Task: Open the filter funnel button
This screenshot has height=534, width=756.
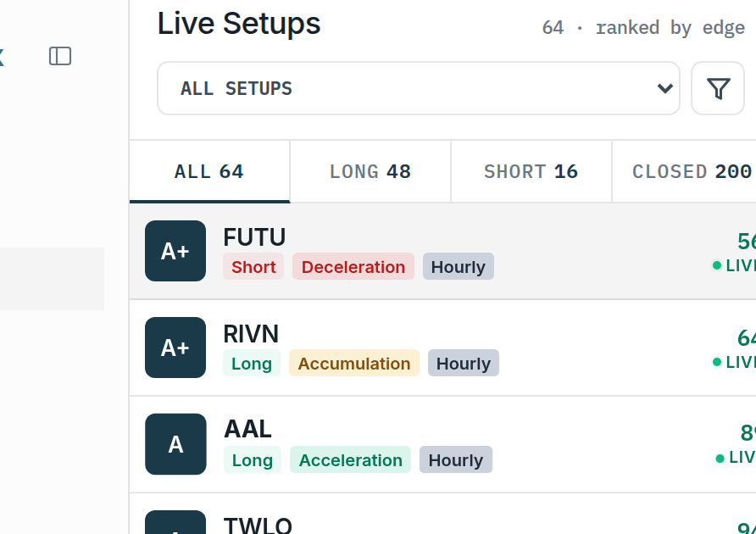Action: coord(718,88)
